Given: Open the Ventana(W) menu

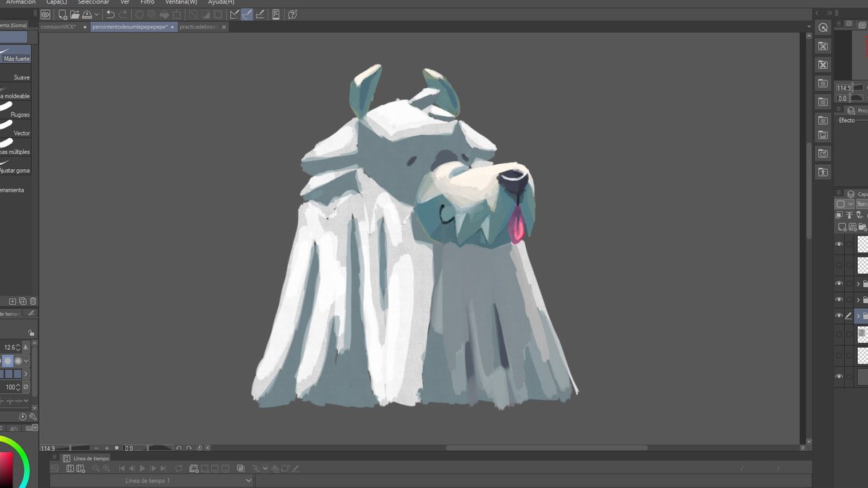Looking at the screenshot, I should tap(181, 2).
